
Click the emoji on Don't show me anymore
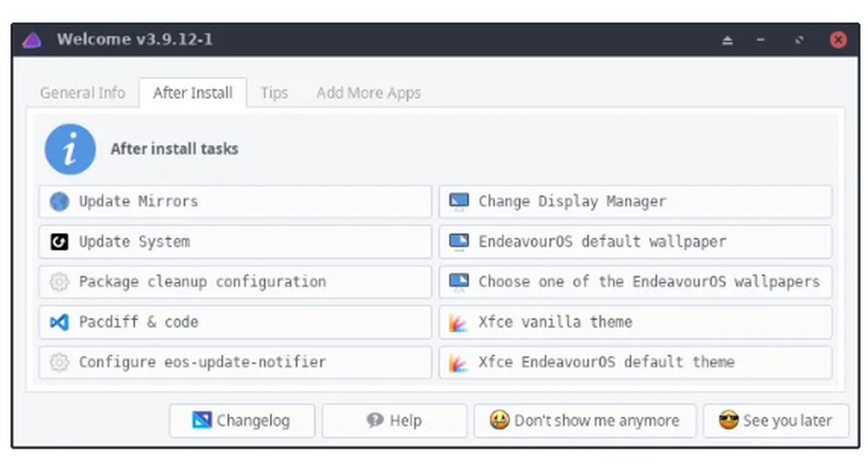(x=499, y=420)
